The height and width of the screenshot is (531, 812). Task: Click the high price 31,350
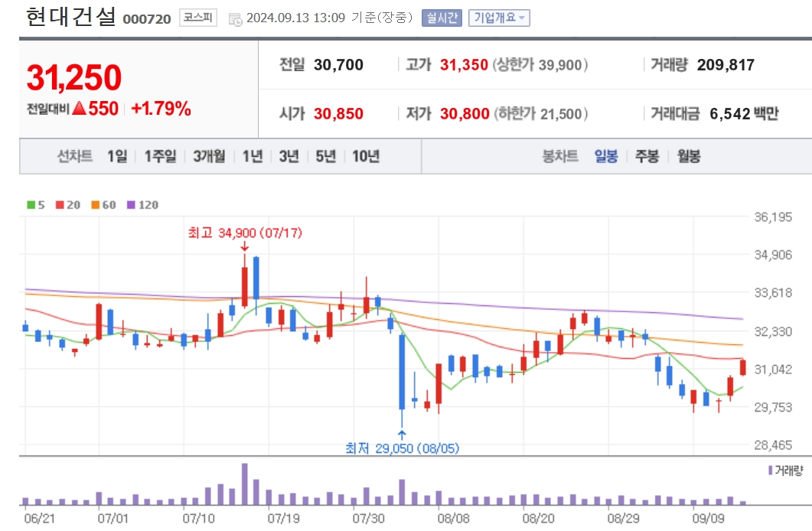[x=464, y=65]
